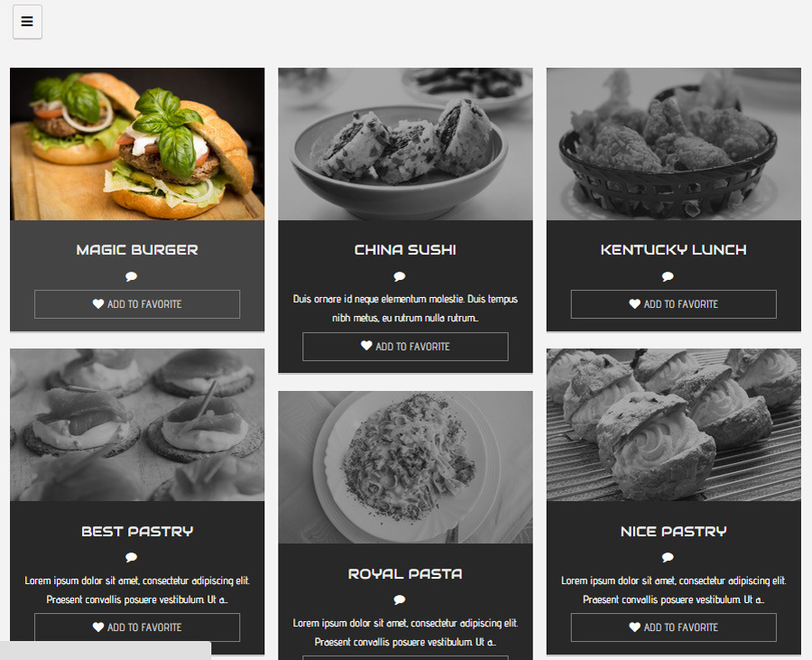Open the Magic Burger photo
This screenshot has height=660, width=812.
pyautogui.click(x=137, y=144)
